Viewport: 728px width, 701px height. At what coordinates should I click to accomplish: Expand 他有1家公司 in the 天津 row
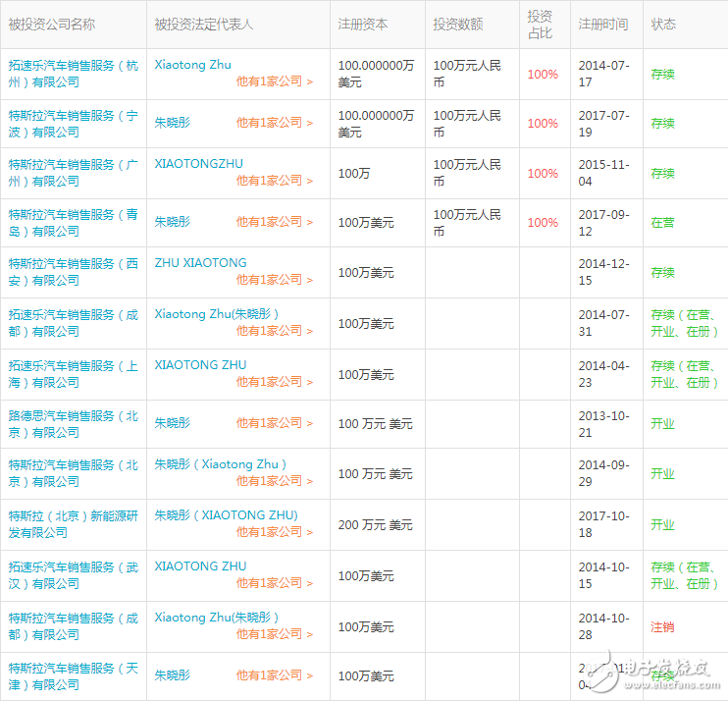point(275,675)
